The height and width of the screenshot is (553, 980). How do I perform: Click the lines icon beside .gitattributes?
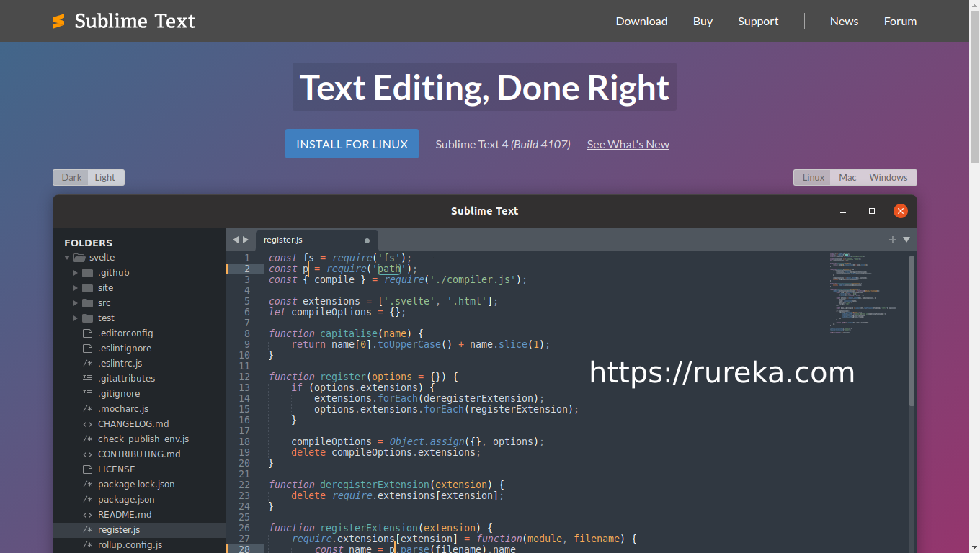[87, 379]
